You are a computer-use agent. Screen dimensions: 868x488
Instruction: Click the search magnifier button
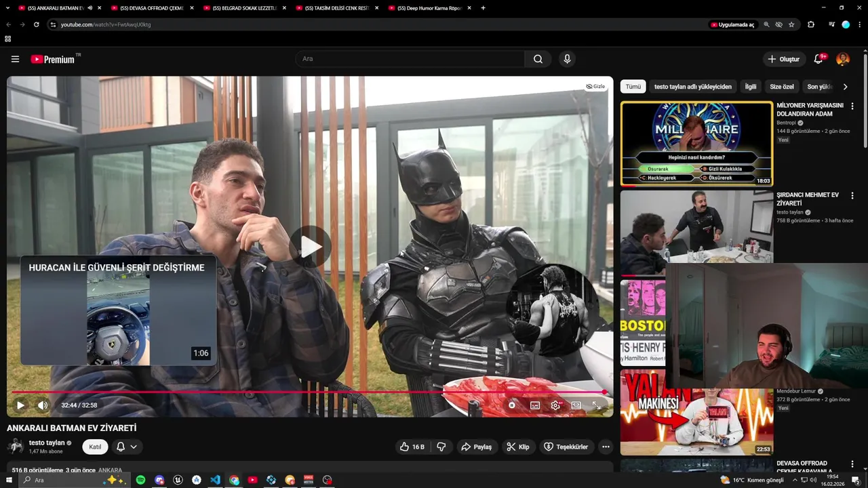pos(538,59)
